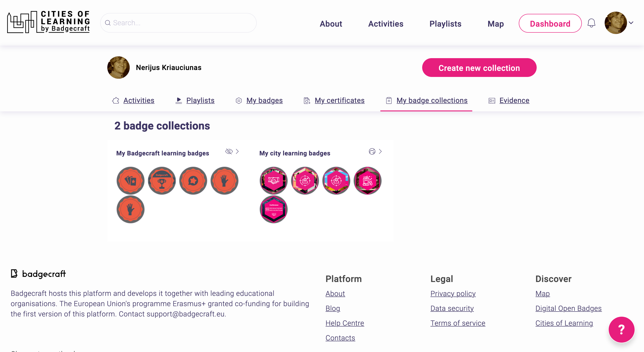Follow the Privacy policy footer link
This screenshot has height=352, width=644.
coord(453,293)
